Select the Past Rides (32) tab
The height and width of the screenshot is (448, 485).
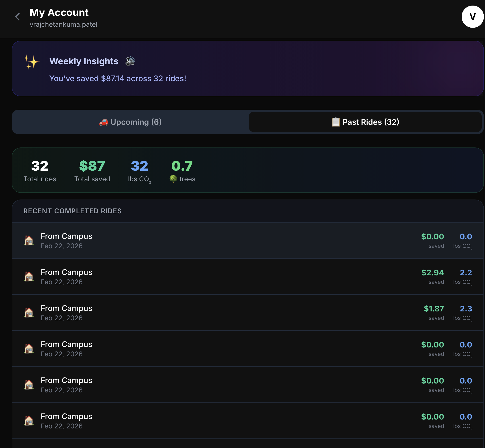click(x=365, y=122)
